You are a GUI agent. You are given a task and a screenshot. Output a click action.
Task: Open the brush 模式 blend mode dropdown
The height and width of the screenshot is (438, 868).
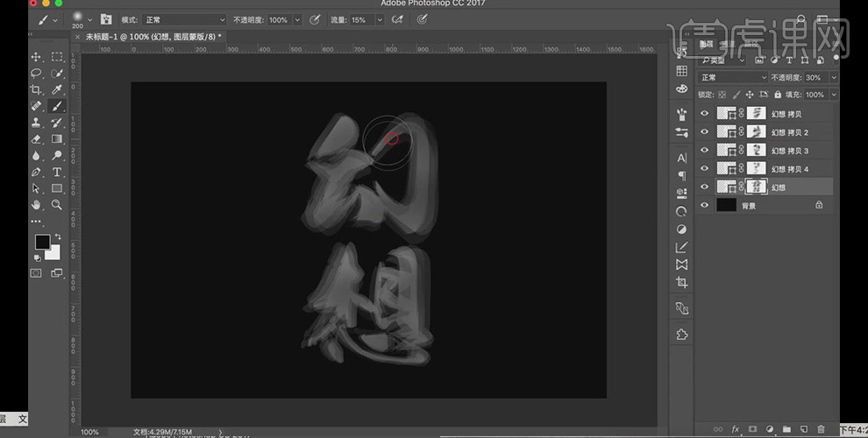pos(185,19)
